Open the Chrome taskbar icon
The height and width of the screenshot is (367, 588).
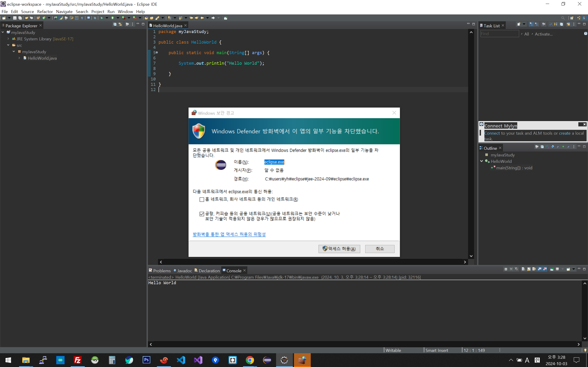pyautogui.click(x=250, y=360)
